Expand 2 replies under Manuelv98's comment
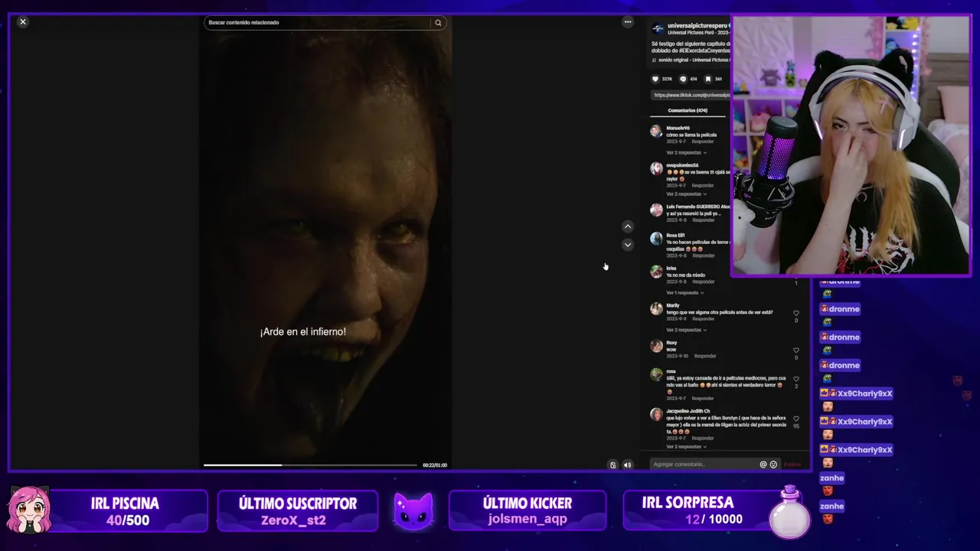The height and width of the screenshot is (551, 980). 686,152
